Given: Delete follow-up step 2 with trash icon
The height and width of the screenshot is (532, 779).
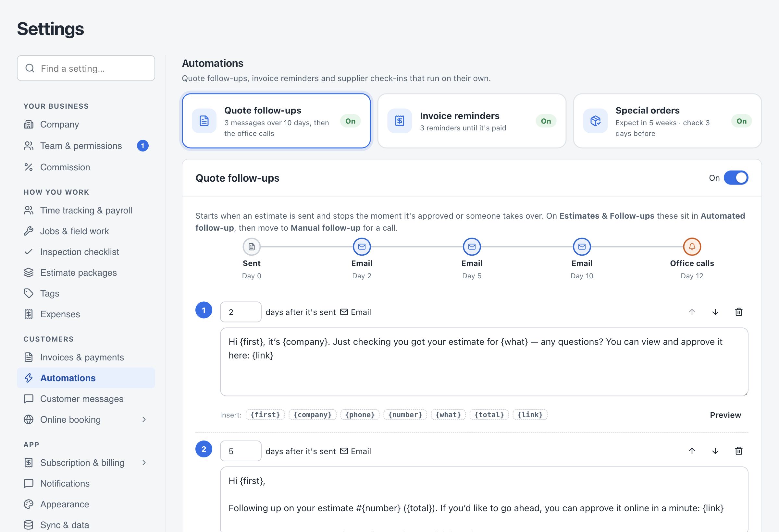Looking at the screenshot, I should 738,451.
